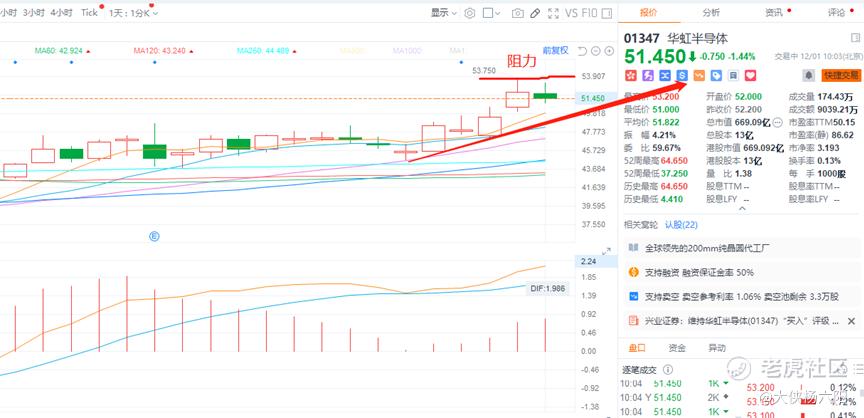Open the 资金 tab
This screenshot has width=864, height=418.
pos(677,348)
